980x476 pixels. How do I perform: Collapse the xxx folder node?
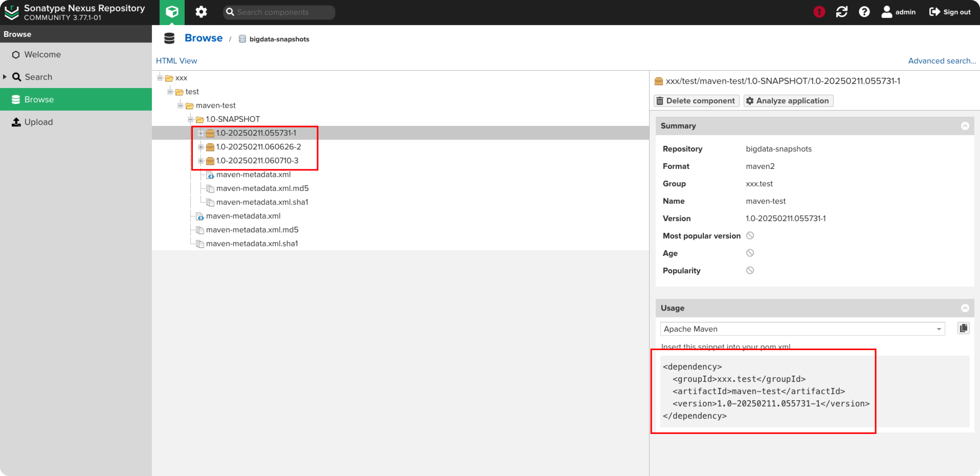[160, 78]
